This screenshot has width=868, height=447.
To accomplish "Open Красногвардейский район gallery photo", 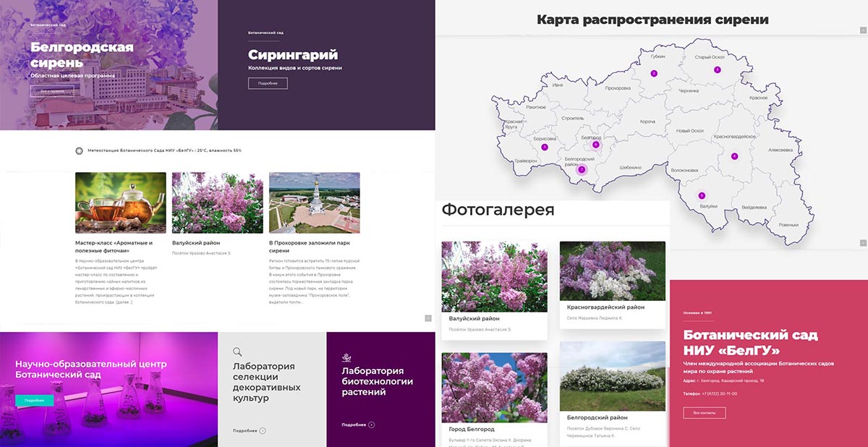I will (612, 271).
